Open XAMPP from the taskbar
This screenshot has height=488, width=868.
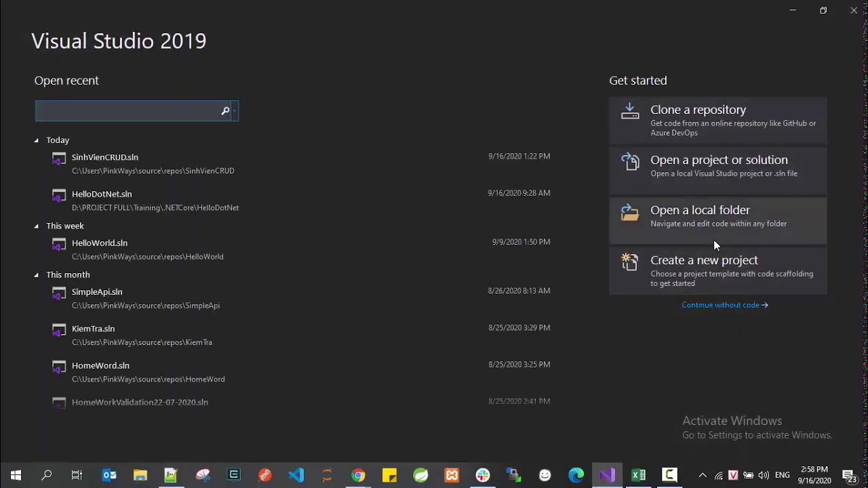tap(452, 475)
